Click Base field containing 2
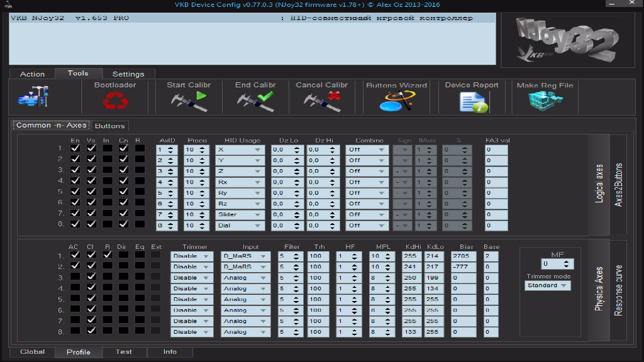The height and width of the screenshot is (362, 644). tap(491, 256)
